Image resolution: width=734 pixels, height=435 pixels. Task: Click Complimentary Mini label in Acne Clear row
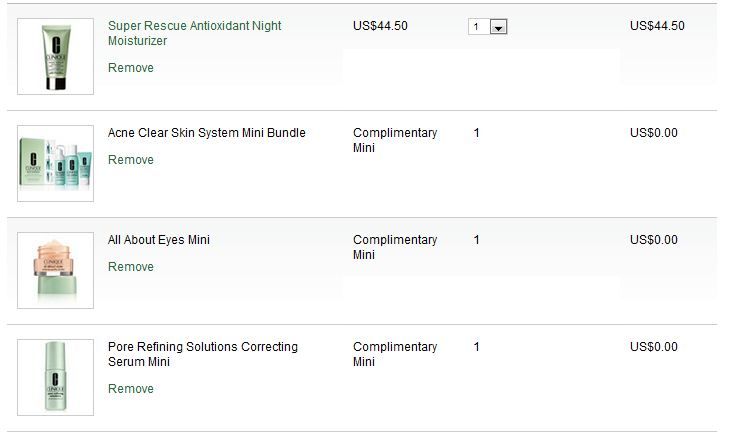[394, 140]
